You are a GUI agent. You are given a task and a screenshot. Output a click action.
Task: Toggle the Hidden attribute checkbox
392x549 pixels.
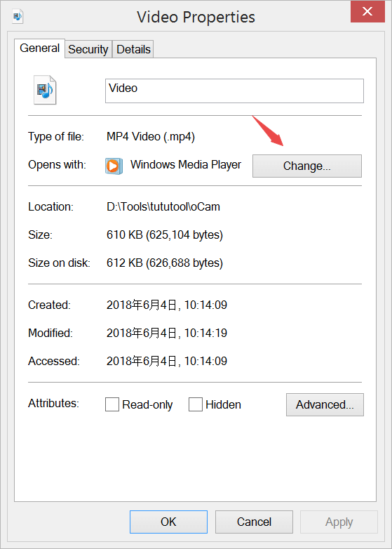click(x=196, y=404)
